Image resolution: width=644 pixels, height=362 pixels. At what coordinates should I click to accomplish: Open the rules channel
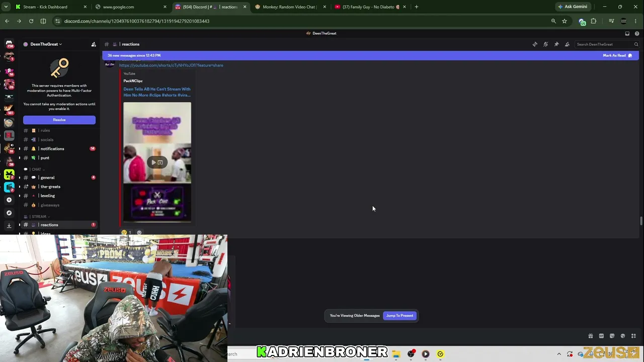(x=59, y=131)
